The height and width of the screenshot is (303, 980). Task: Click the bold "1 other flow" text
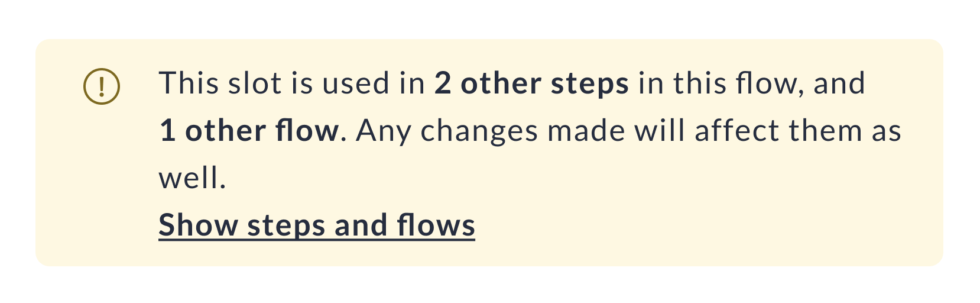249,131
